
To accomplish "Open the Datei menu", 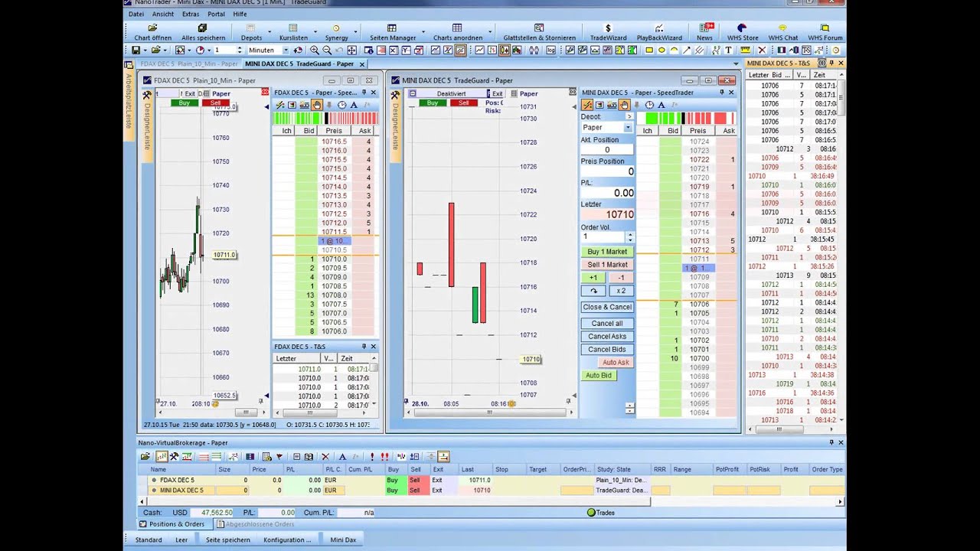I will (136, 14).
